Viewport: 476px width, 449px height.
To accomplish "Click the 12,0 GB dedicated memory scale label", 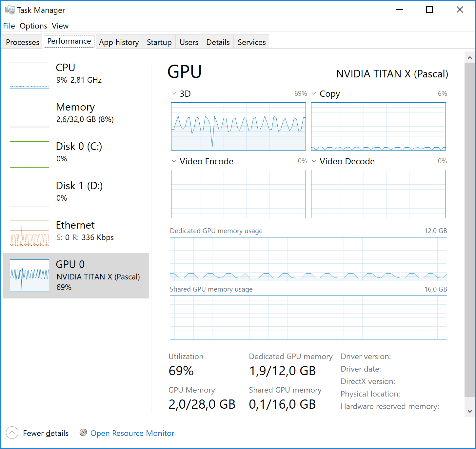I will tap(436, 231).
